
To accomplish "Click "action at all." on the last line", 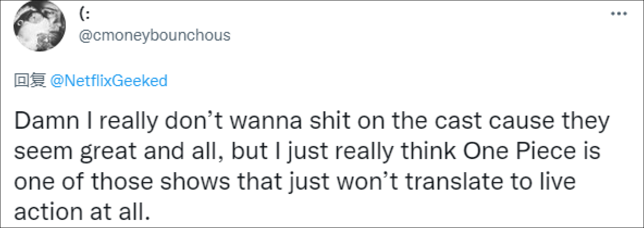I will pyautogui.click(x=82, y=212).
